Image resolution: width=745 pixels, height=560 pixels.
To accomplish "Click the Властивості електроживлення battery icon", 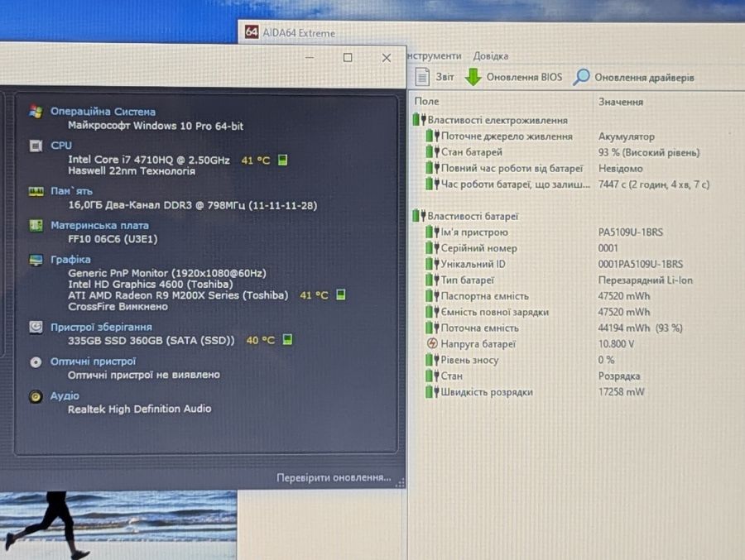I will (x=419, y=120).
